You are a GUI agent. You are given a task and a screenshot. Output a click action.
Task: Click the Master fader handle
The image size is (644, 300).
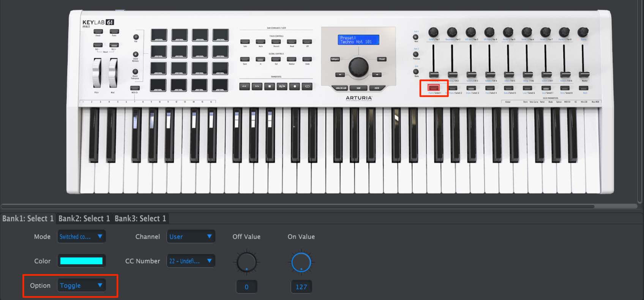(x=584, y=74)
